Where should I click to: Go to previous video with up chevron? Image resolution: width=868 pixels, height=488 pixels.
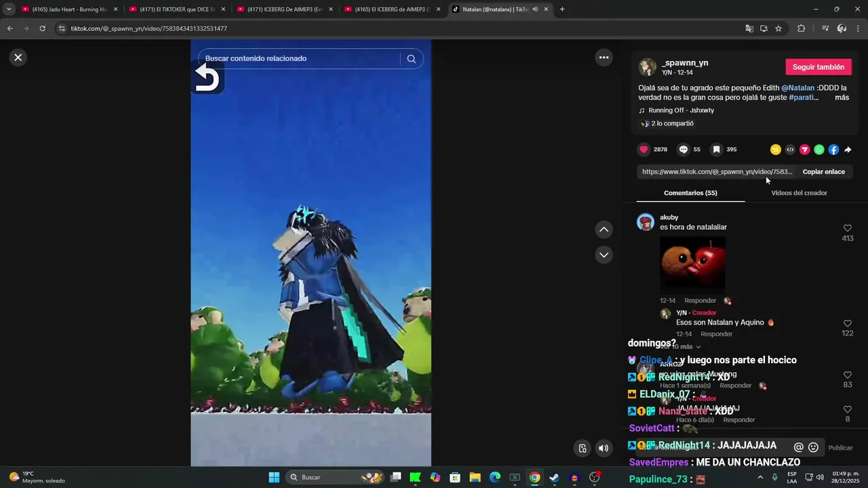click(604, 230)
